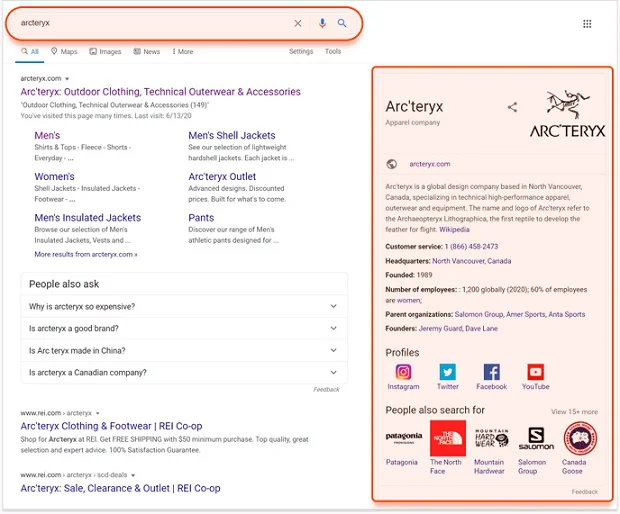This screenshot has height=514, width=620.
Task: Start voice search with the microphone icon
Action: click(x=322, y=23)
